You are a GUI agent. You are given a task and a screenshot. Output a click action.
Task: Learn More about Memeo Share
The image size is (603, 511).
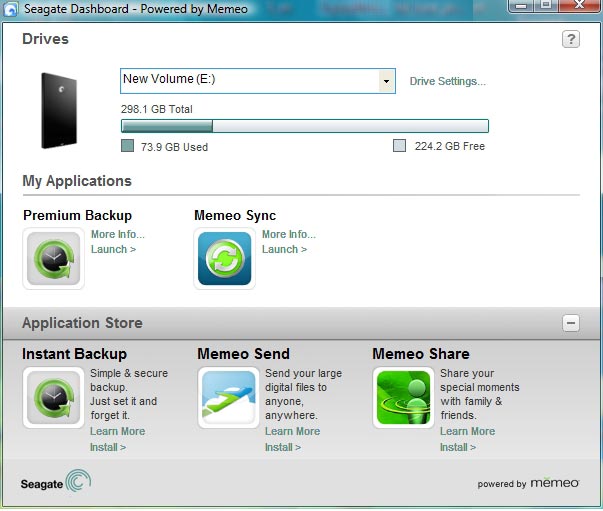(468, 431)
